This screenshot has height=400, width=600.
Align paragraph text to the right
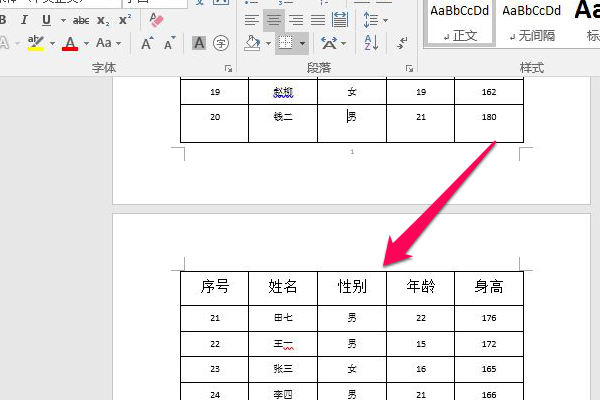pyautogui.click(x=296, y=20)
